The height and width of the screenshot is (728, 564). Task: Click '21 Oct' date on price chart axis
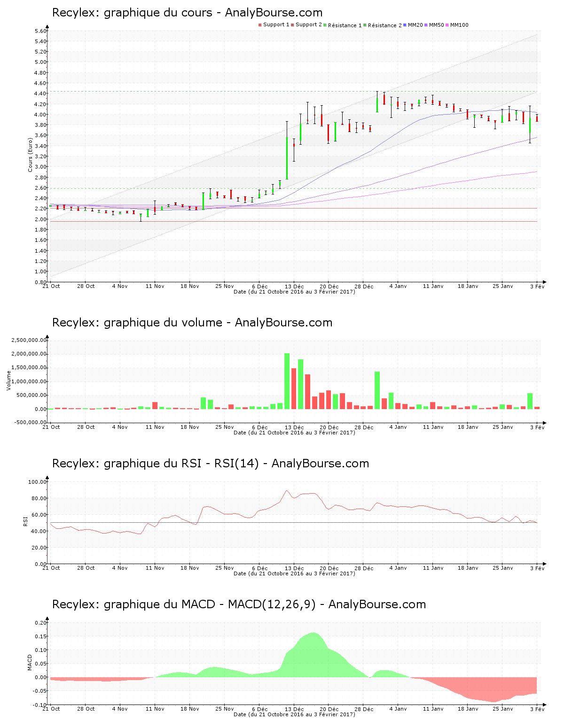[51, 286]
